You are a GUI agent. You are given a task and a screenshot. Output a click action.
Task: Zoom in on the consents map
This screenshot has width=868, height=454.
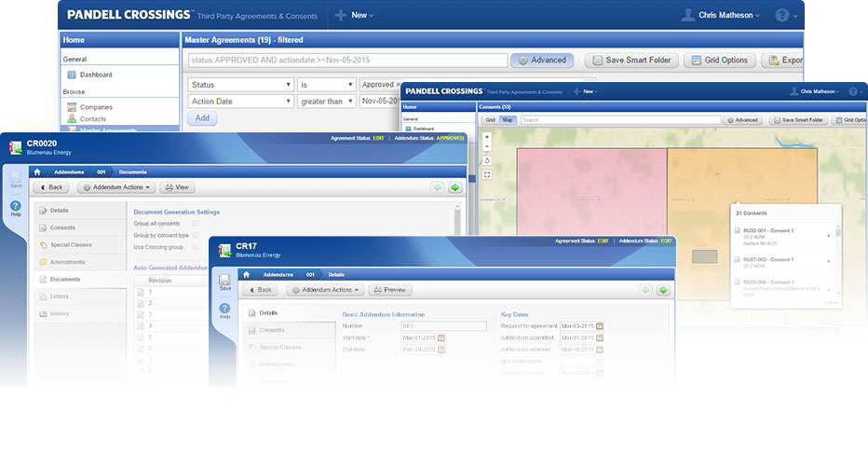click(x=486, y=136)
